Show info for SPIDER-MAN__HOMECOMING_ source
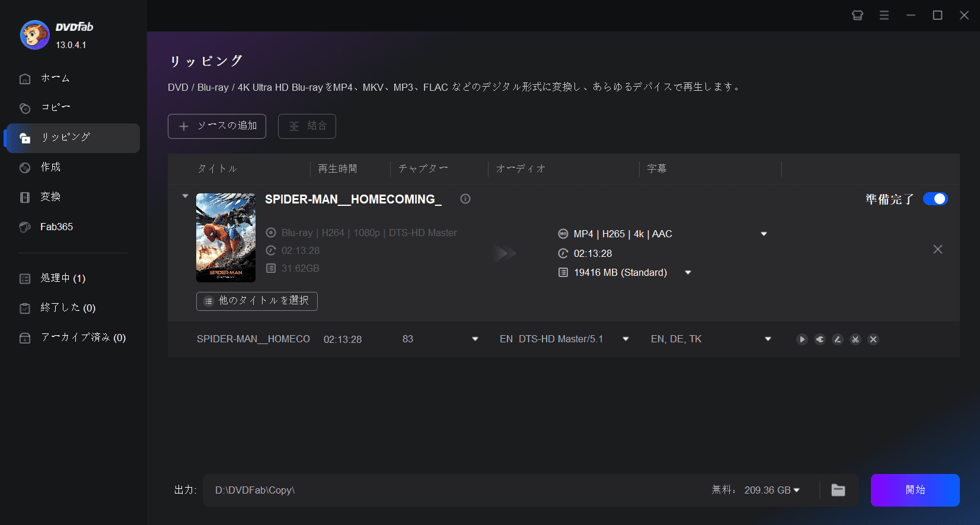The image size is (980, 525). [x=465, y=199]
